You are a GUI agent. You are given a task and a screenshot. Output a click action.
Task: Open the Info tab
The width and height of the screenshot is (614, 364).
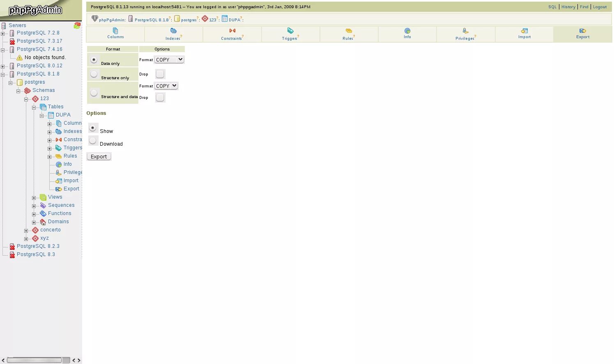click(x=407, y=34)
